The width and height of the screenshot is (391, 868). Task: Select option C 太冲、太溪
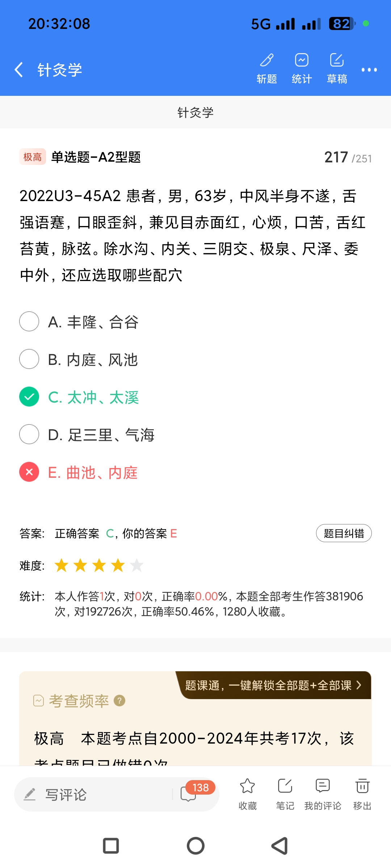click(29, 397)
